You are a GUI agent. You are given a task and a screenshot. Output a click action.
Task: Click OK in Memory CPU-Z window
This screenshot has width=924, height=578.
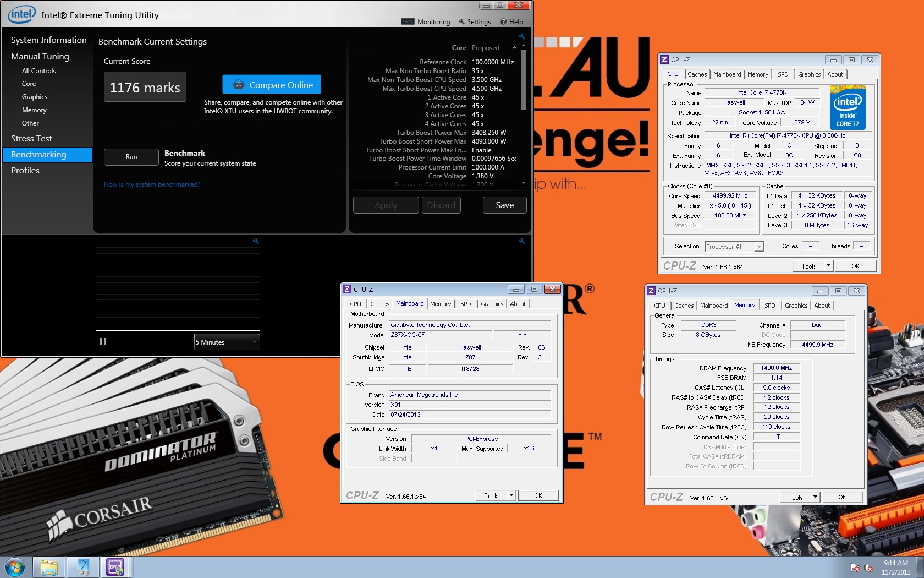pos(842,497)
